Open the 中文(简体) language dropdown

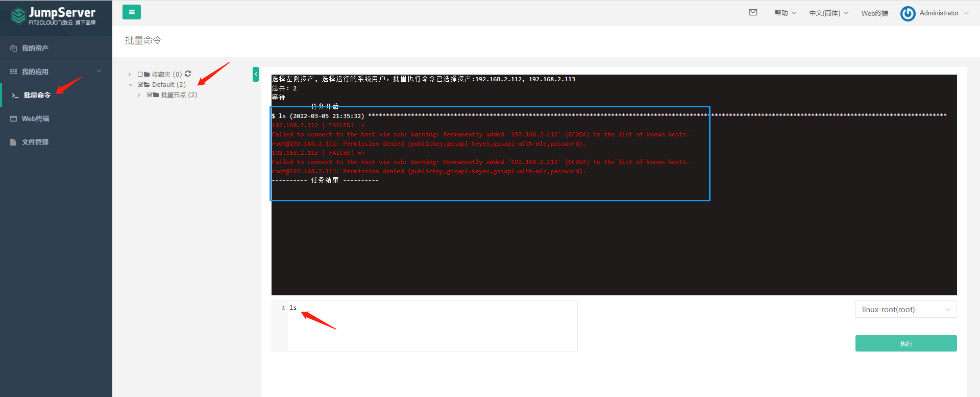coord(829,13)
